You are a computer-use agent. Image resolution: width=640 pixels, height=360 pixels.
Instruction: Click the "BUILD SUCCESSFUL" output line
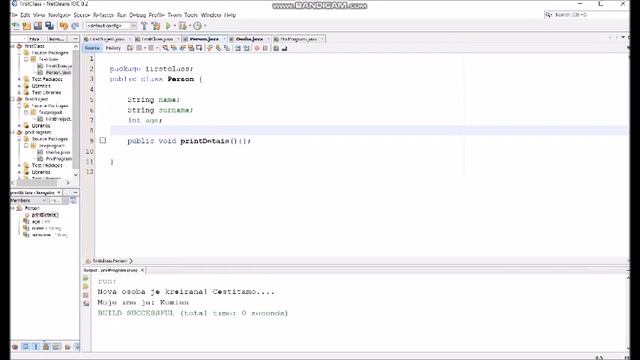(x=193, y=313)
